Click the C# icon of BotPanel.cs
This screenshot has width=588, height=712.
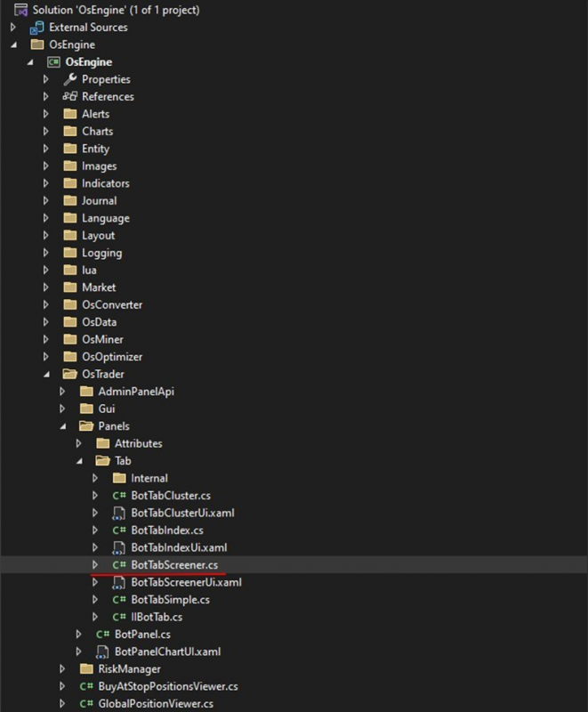102,634
